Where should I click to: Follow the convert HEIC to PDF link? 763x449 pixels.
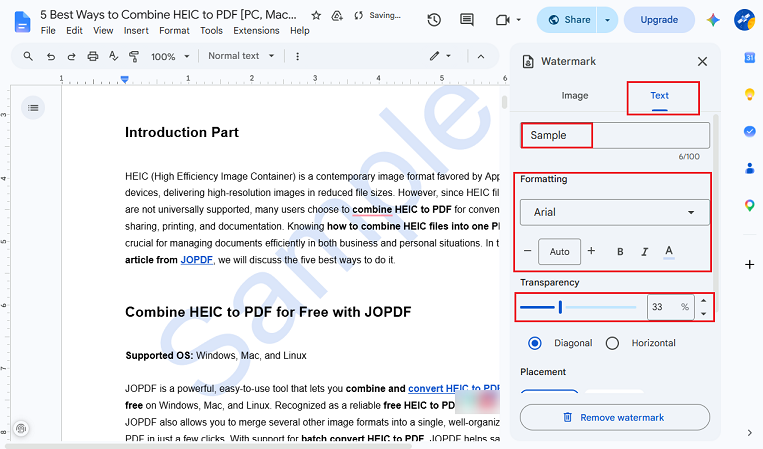454,389
